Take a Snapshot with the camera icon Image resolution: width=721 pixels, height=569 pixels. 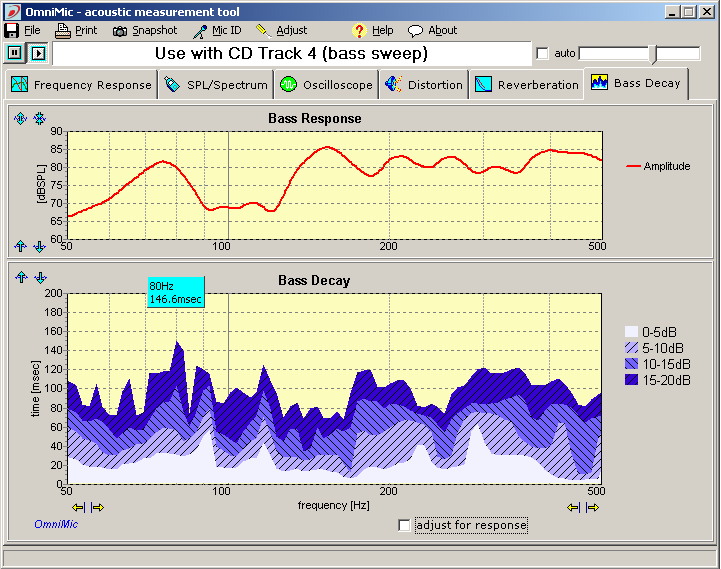120,30
